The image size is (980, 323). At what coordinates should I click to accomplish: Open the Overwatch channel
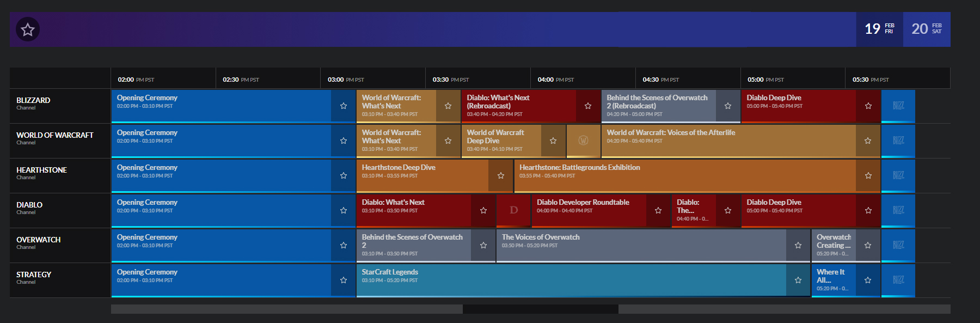[60, 245]
